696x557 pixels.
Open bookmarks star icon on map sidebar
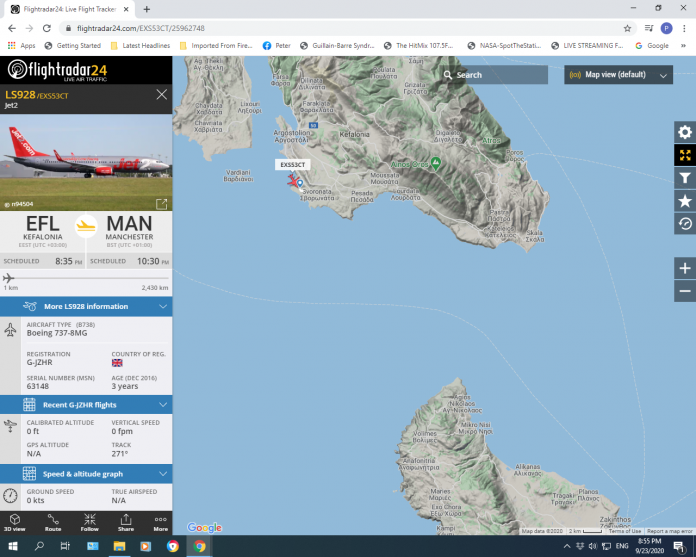coord(685,201)
